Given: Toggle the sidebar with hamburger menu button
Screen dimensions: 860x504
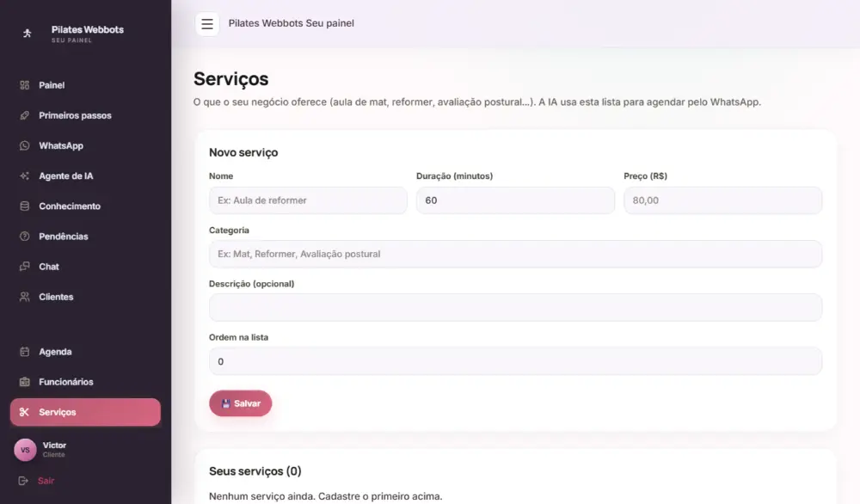Looking at the screenshot, I should [x=207, y=23].
